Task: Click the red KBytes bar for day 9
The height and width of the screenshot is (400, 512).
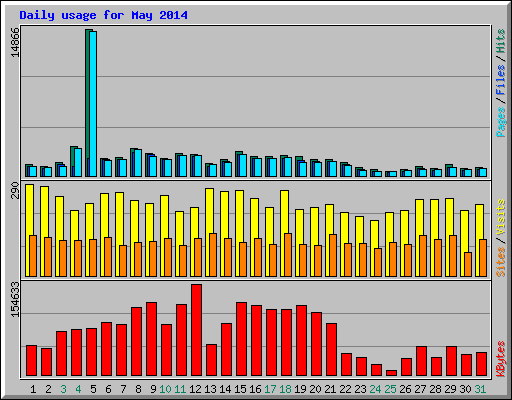Action: [151, 339]
